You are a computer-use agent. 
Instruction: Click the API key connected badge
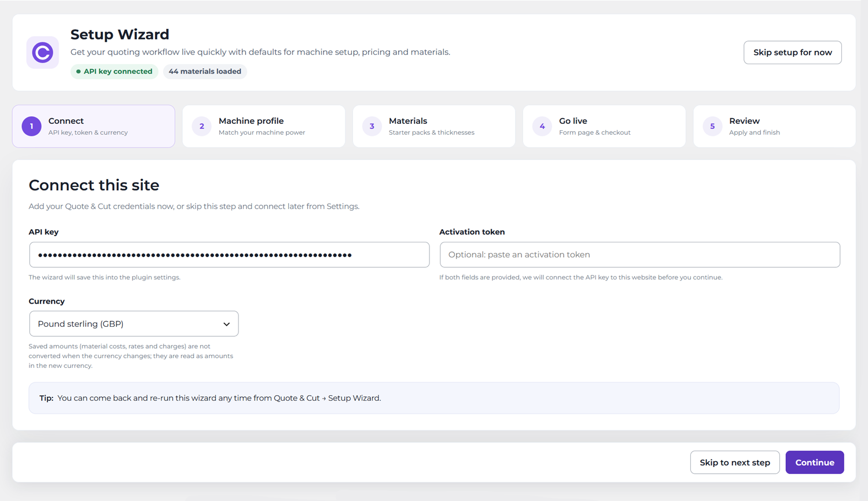tap(115, 71)
